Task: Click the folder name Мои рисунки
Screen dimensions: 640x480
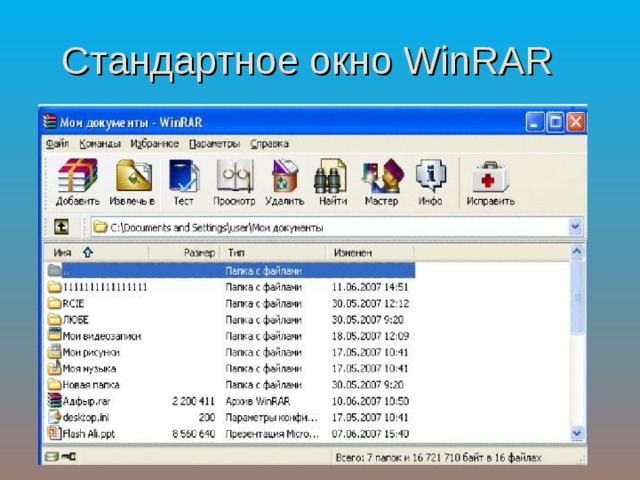Action: (91, 352)
